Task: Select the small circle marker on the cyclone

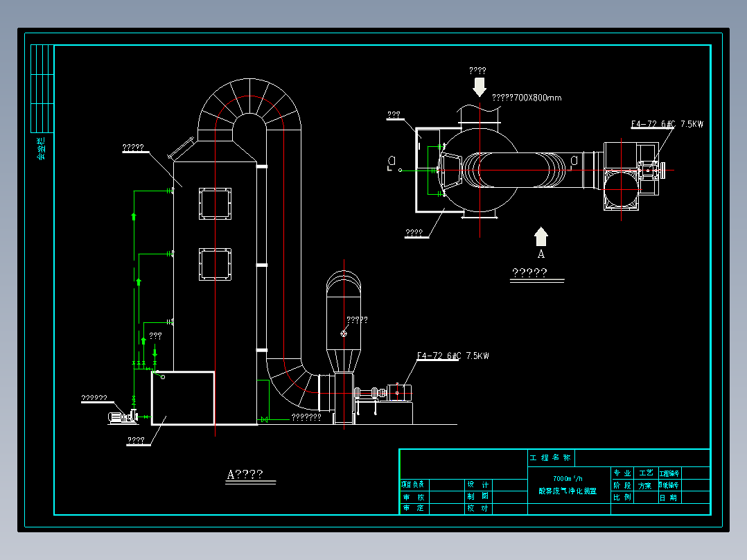Action: tap(344, 333)
